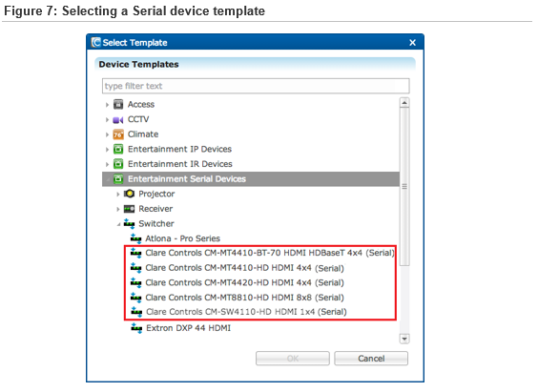This screenshot has width=538, height=392.
Task: Choose Clare Controls CM-MT4410-BT-70 HDBaseT 4x4 template
Action: pyautogui.click(x=270, y=253)
